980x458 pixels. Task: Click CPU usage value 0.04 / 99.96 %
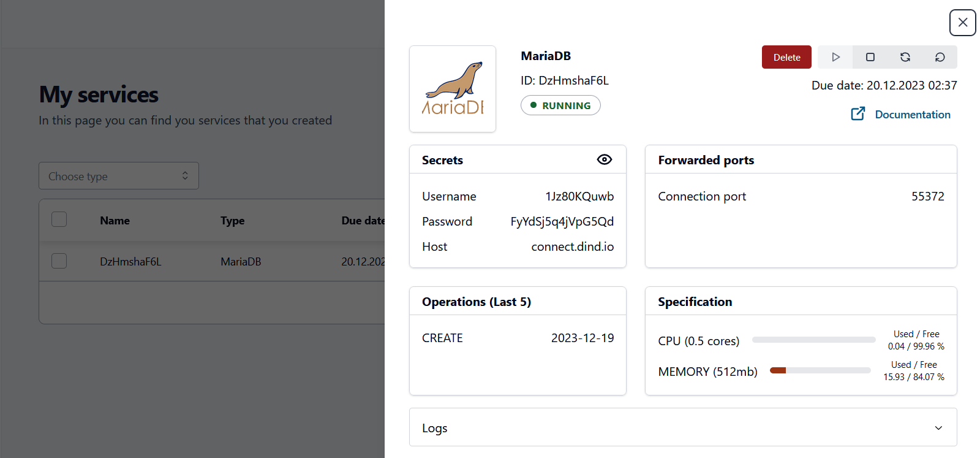click(916, 346)
